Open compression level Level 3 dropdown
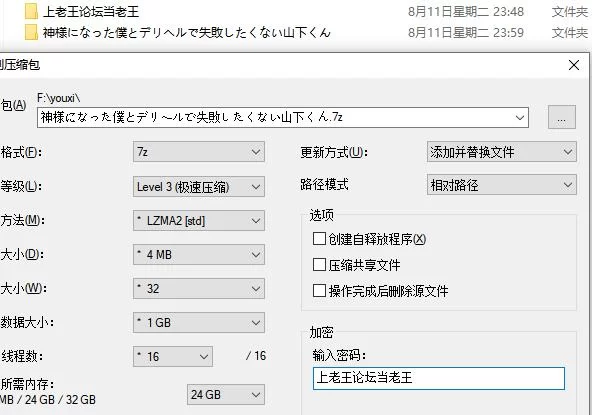The width and height of the screenshot is (592, 415). pos(199,187)
